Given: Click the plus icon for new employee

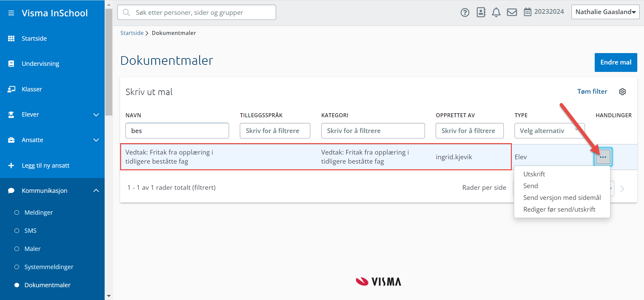Looking at the screenshot, I should click(11, 165).
